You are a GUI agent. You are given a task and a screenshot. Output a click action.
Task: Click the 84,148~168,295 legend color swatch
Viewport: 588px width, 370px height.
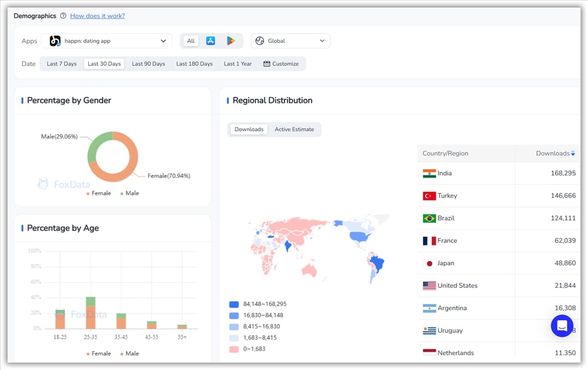pyautogui.click(x=234, y=304)
